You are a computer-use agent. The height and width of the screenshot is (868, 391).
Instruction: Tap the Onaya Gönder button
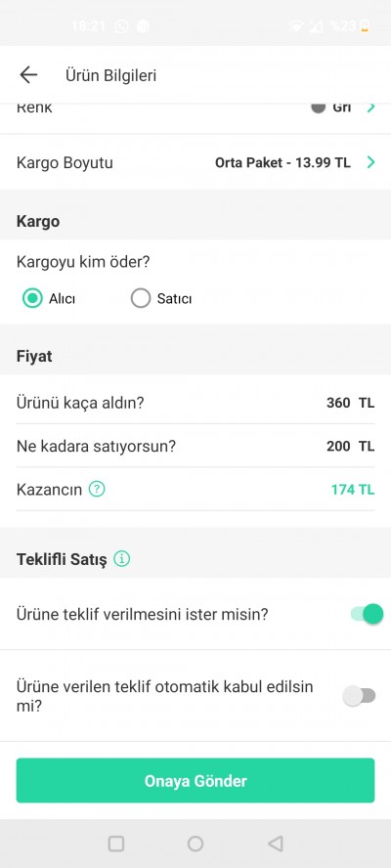coord(195,781)
